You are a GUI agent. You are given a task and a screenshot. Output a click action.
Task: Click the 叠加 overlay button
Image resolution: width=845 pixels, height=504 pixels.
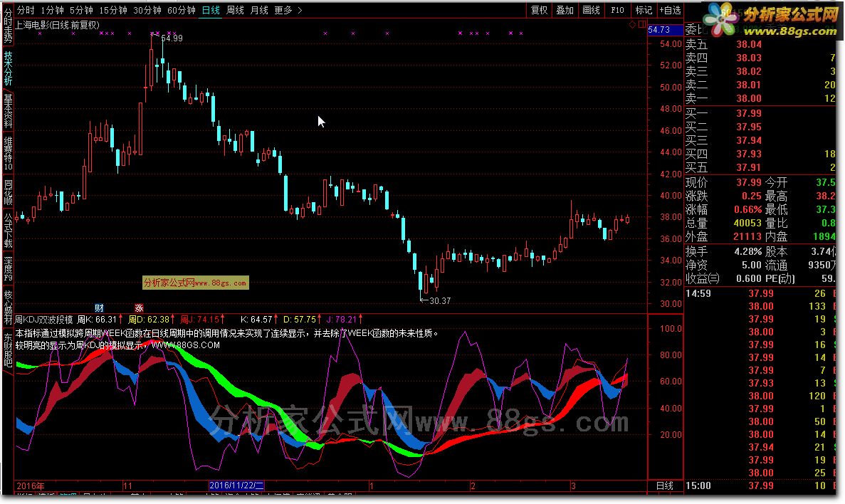[565, 10]
